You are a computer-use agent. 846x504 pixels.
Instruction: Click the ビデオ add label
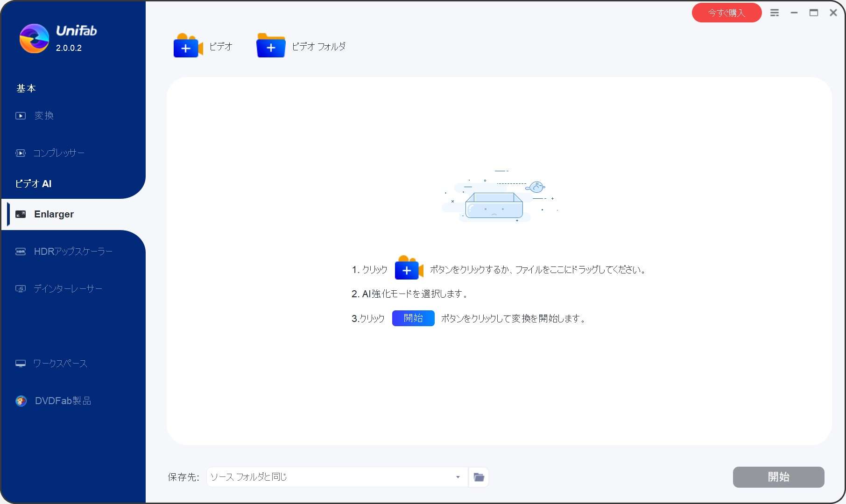coord(221,46)
